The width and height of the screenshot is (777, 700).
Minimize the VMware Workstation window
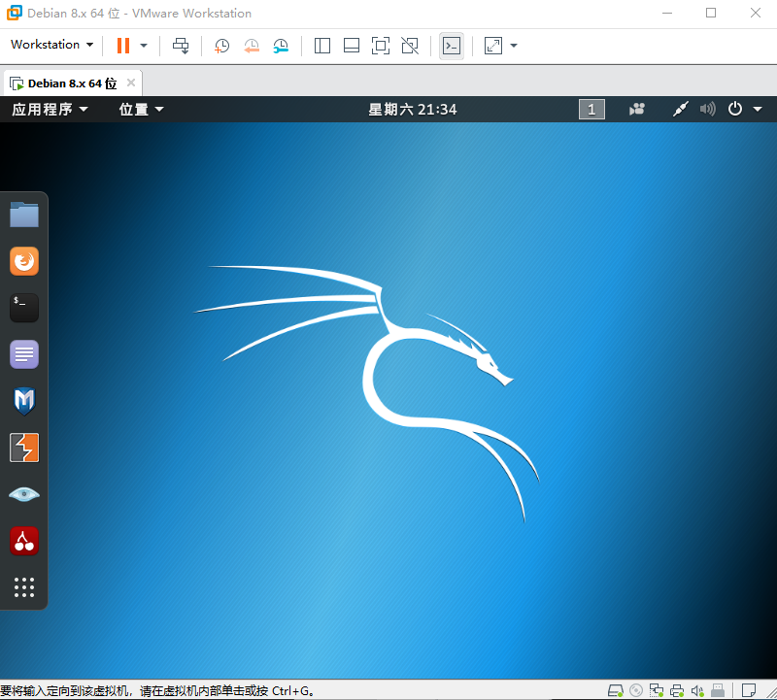coord(667,13)
